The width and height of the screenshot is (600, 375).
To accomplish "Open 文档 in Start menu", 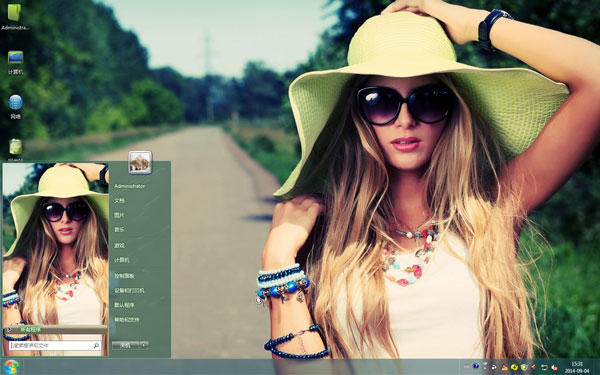I will 119,201.
